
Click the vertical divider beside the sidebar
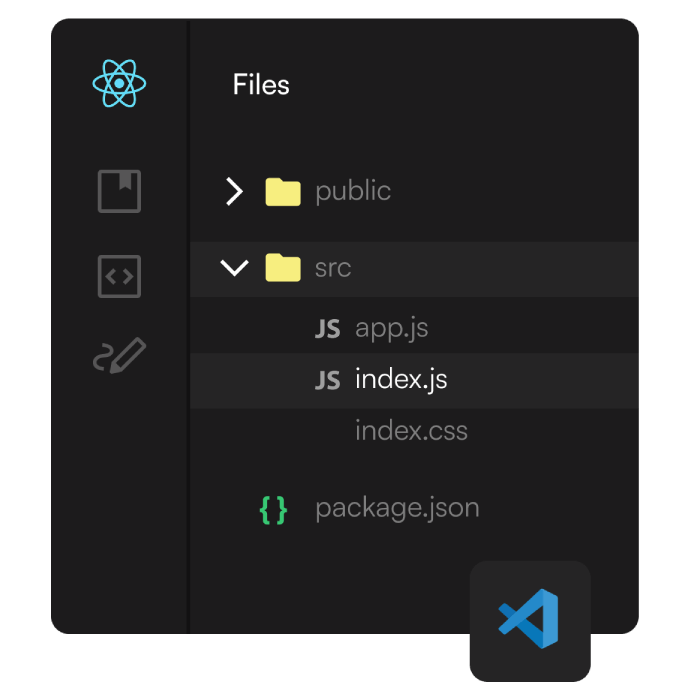click(x=188, y=330)
